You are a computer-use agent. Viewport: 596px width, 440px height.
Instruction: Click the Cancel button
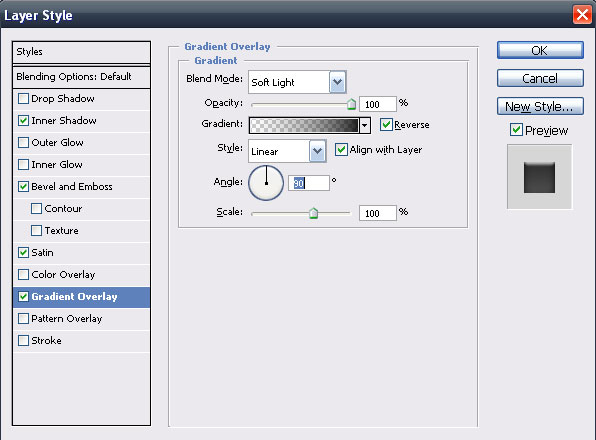540,78
